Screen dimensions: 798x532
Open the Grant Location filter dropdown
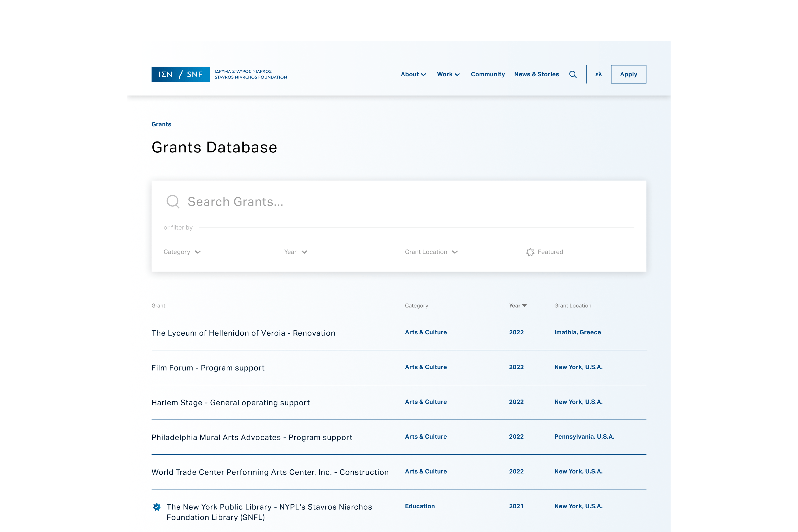pos(431,252)
